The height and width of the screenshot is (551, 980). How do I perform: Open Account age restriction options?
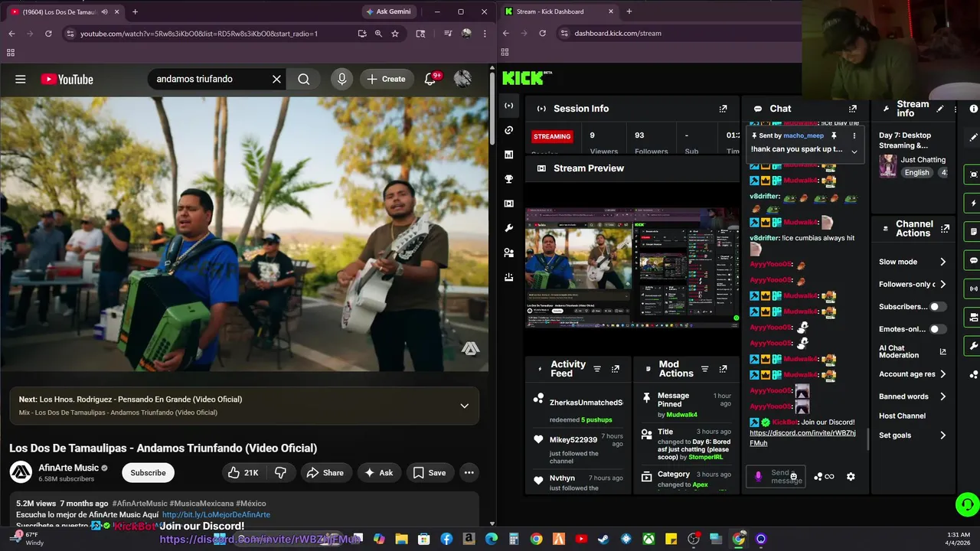tap(913, 374)
